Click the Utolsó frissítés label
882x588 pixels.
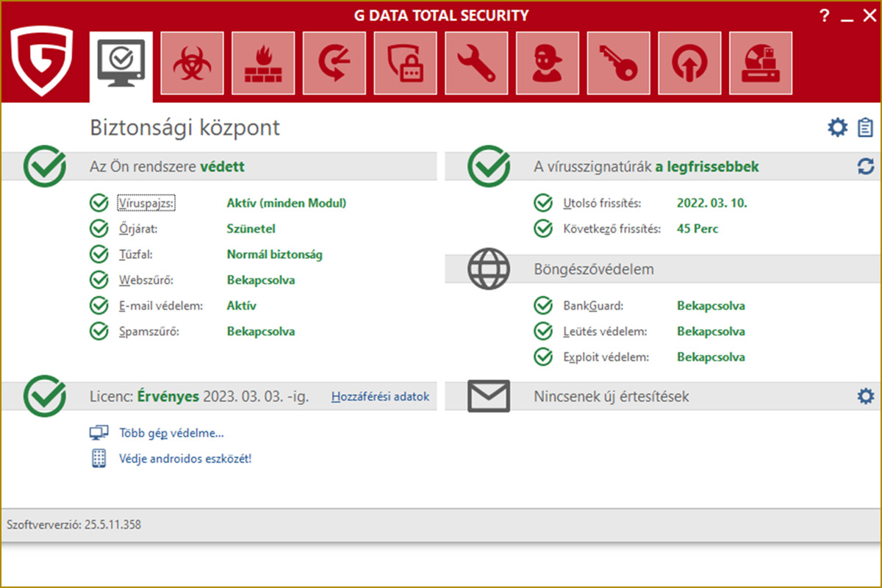click(x=603, y=203)
